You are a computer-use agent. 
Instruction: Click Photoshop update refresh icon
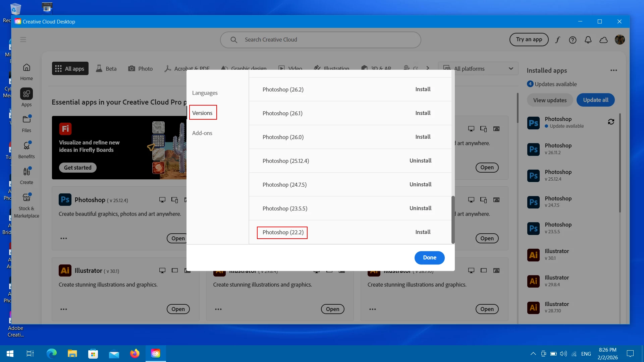click(x=611, y=122)
